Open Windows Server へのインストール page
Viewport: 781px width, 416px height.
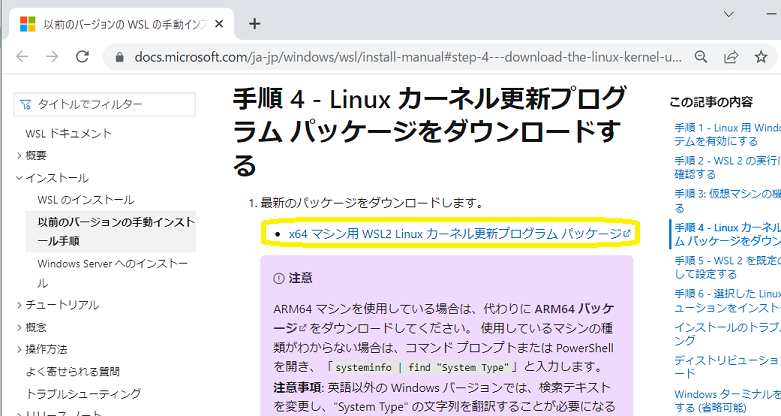113,273
